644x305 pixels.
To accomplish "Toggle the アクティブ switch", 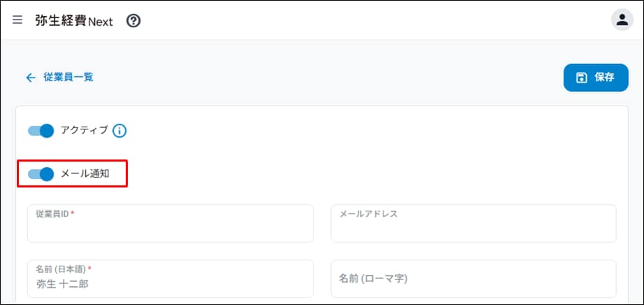I will coord(41,131).
